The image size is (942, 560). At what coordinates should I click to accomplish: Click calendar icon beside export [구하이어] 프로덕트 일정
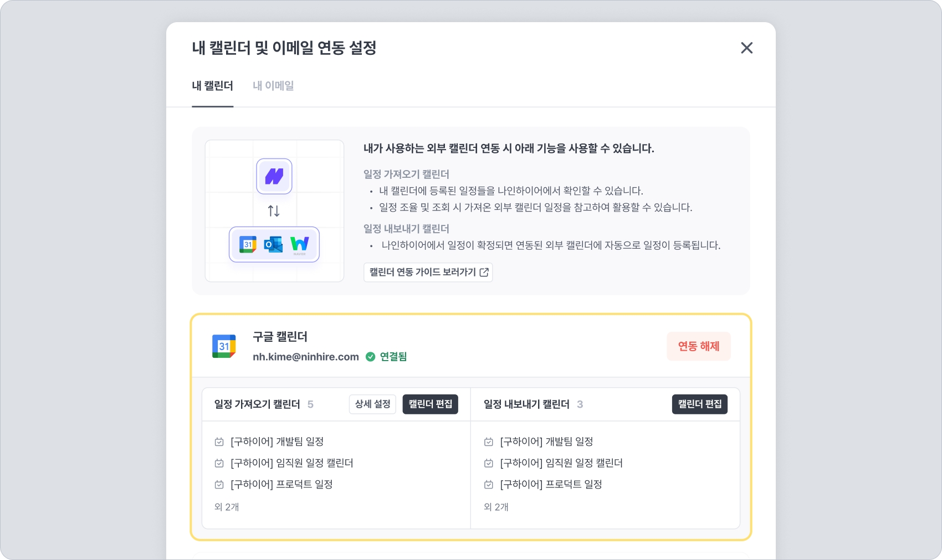pyautogui.click(x=488, y=485)
